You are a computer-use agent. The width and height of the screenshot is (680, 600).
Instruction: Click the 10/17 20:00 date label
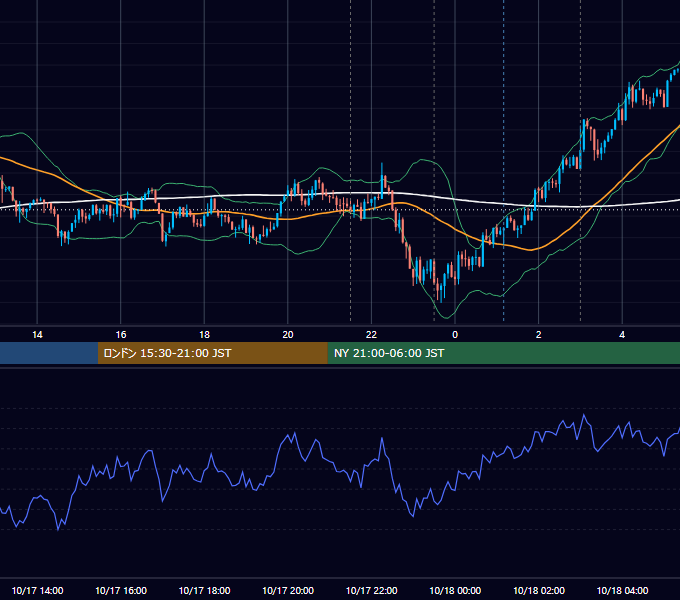point(288,590)
